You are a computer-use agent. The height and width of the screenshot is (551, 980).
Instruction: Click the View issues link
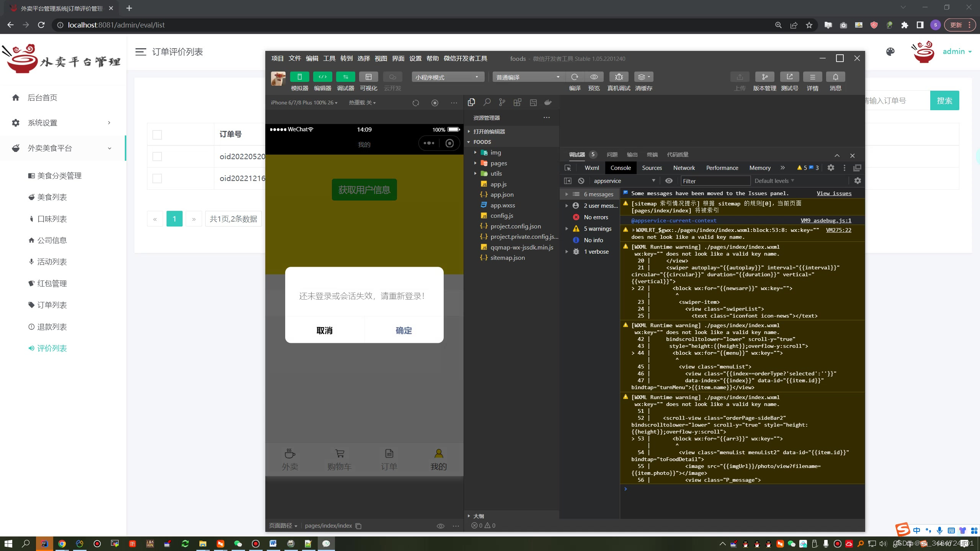834,193
